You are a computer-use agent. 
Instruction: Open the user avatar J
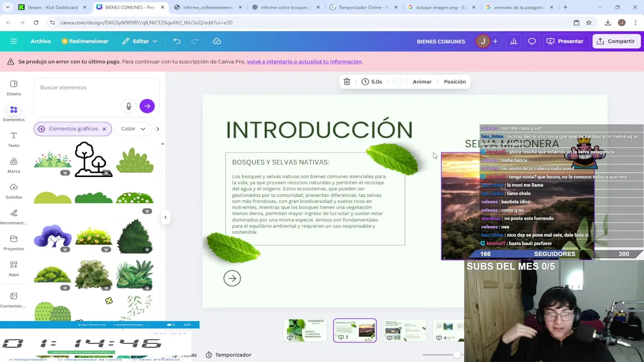click(483, 41)
